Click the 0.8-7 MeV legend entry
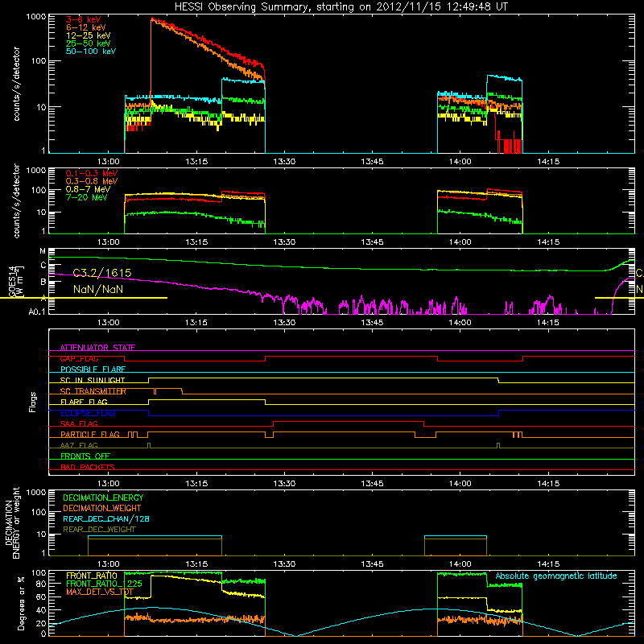 (88, 189)
